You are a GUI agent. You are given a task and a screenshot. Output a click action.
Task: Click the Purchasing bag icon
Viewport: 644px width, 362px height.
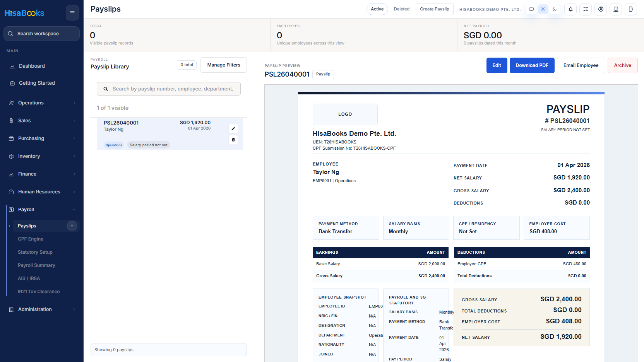click(11, 138)
